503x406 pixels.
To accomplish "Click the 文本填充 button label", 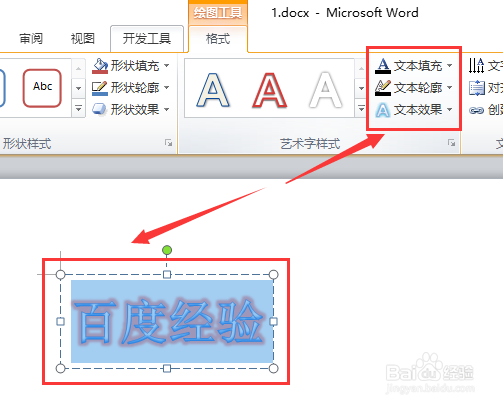I will [x=418, y=66].
